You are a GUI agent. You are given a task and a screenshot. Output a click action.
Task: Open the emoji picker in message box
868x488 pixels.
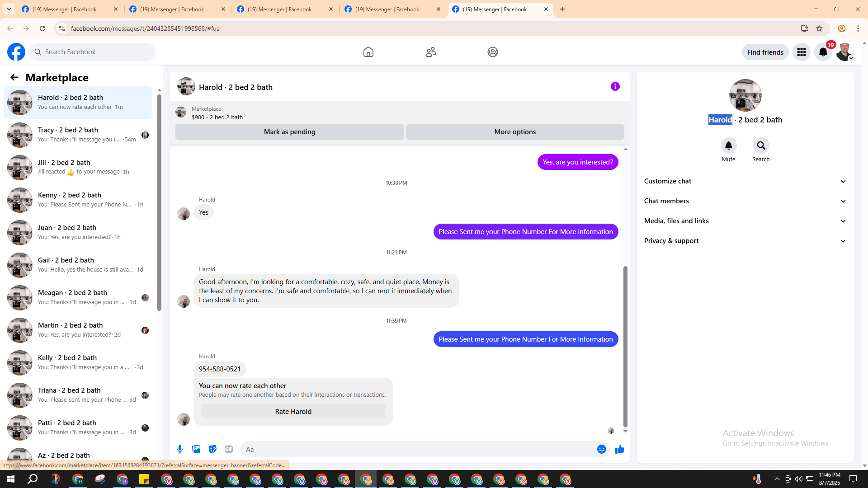[x=601, y=449]
